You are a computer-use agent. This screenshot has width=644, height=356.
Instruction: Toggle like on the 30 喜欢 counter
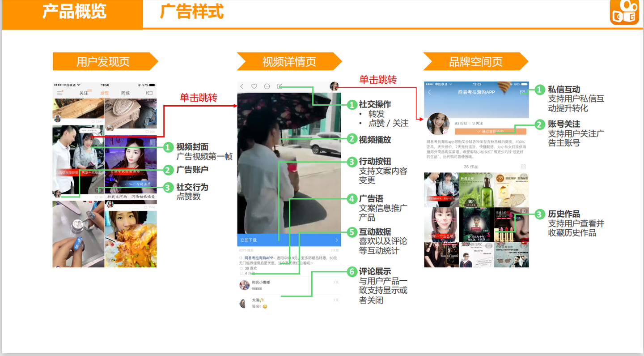pos(248,268)
